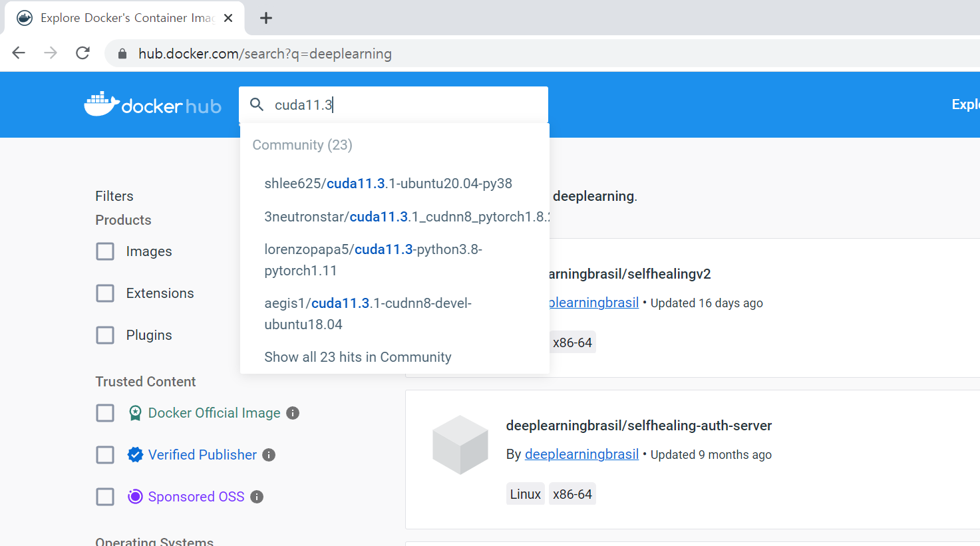Close the Explore Docker's Container tab
The height and width of the screenshot is (546, 980).
tap(228, 18)
